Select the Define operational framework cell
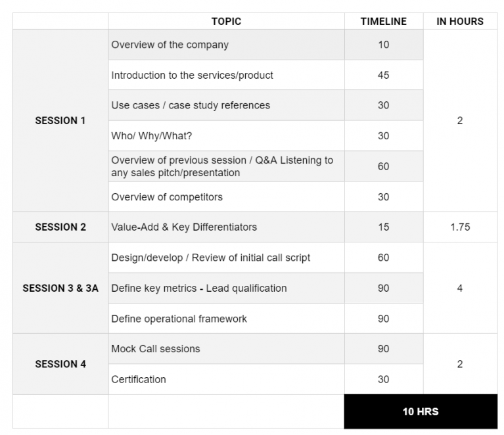Viewport: 504px width, 435px height. 226,319
